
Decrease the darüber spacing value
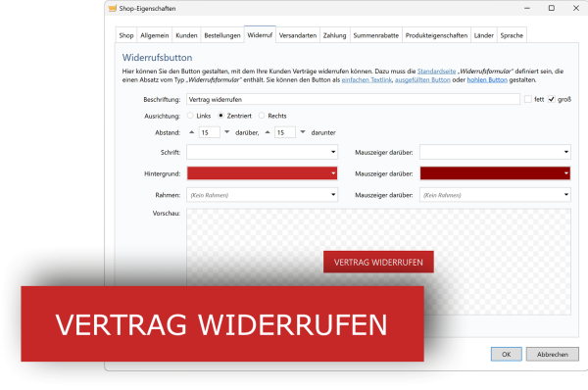tap(227, 132)
